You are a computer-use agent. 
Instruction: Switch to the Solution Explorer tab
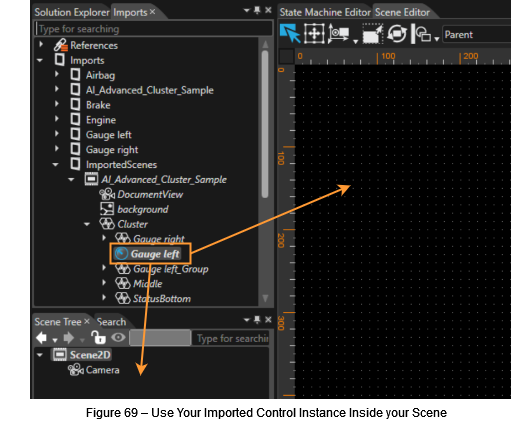pos(72,12)
